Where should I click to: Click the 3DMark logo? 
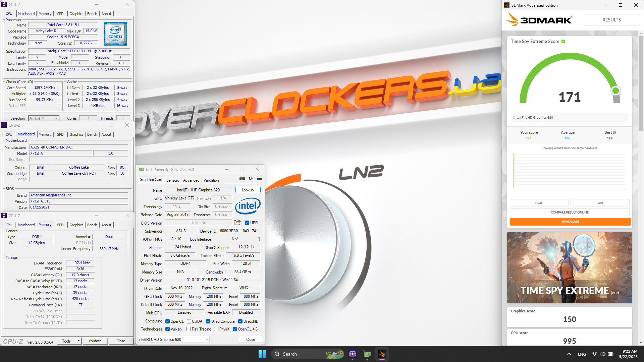[539, 19]
